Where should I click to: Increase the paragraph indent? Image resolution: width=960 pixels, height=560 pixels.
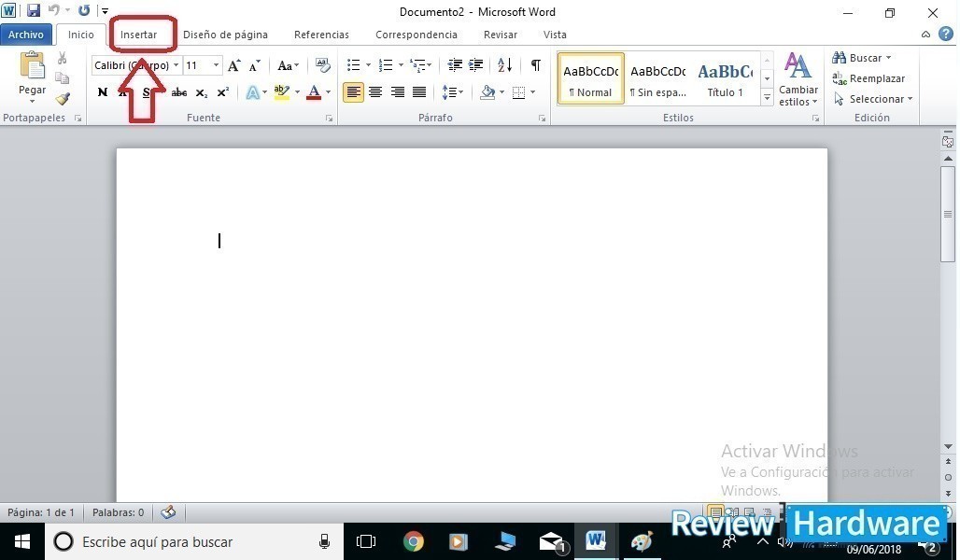point(475,65)
